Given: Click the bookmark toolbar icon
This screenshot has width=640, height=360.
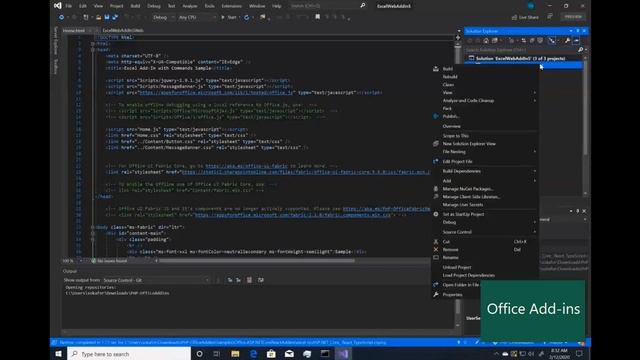Looking at the screenshot, I should coord(318,17).
